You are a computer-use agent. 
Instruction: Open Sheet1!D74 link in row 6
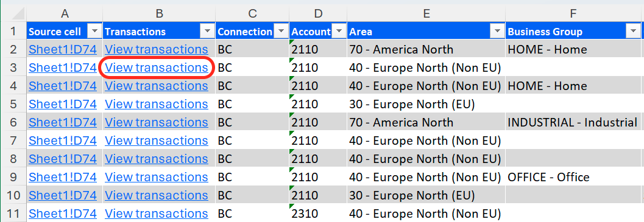63,122
